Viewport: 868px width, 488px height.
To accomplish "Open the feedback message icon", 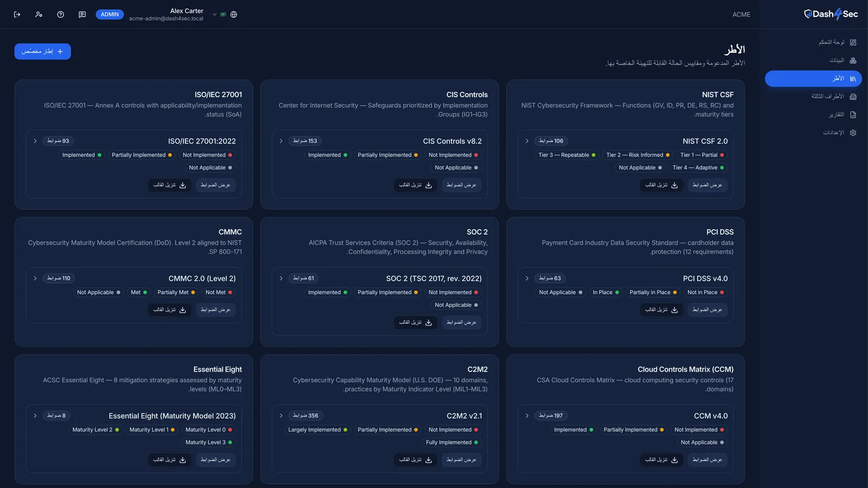I will [x=82, y=15].
